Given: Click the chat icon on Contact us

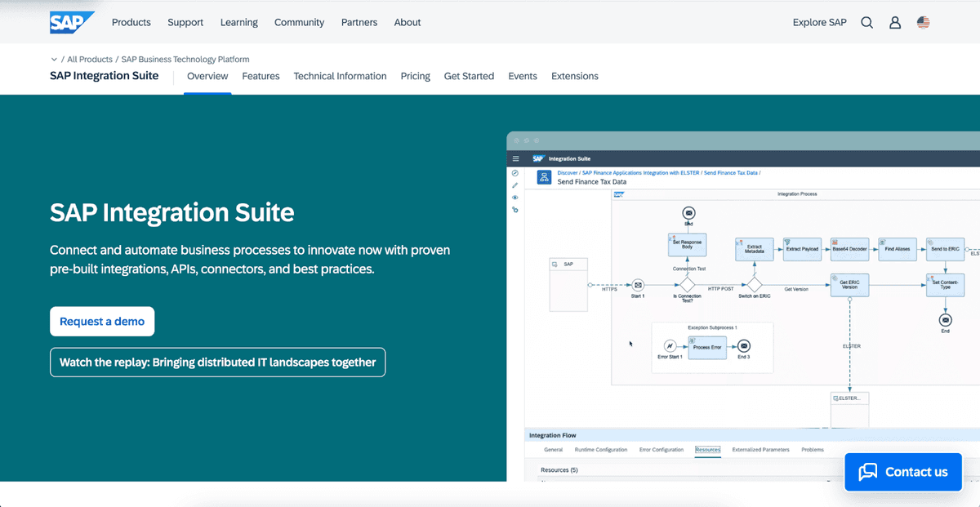Looking at the screenshot, I should (x=868, y=472).
